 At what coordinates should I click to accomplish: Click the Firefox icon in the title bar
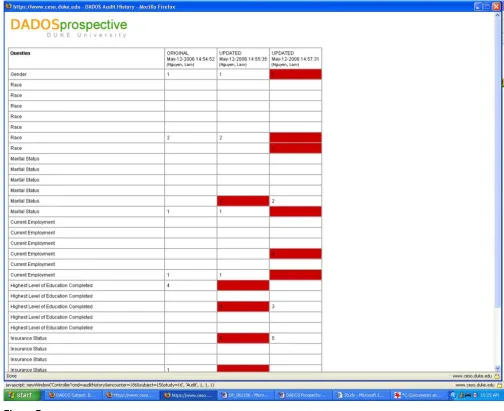coord(8,6)
